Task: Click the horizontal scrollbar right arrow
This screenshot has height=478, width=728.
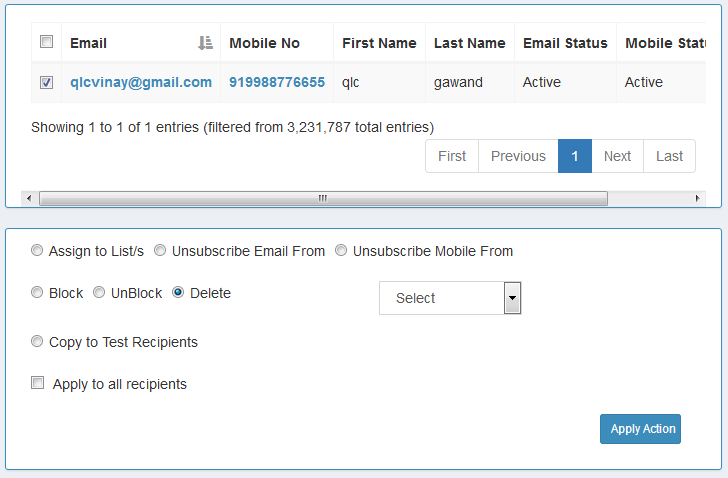Action: [697, 199]
